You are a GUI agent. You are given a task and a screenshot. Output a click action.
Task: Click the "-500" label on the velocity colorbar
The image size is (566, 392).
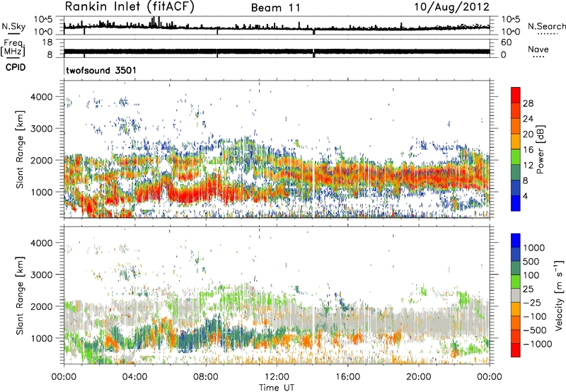pyautogui.click(x=535, y=330)
